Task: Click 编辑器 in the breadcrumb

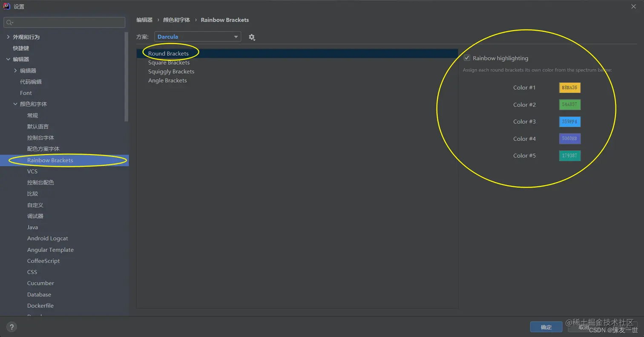Action: (x=144, y=20)
